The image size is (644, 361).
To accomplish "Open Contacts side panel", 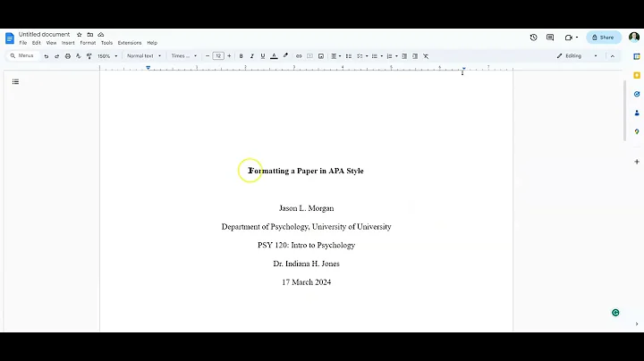I will point(637,113).
